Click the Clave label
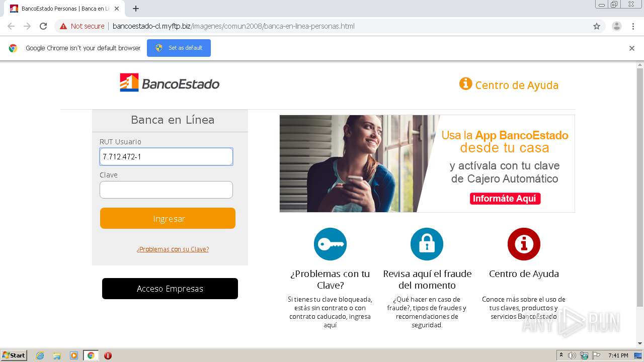Viewport: 644px width, 362px height. [109, 175]
